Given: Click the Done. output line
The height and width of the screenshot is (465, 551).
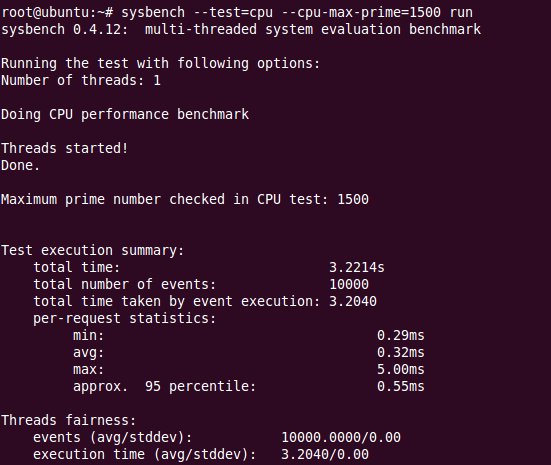Looking at the screenshot, I should click(21, 165).
